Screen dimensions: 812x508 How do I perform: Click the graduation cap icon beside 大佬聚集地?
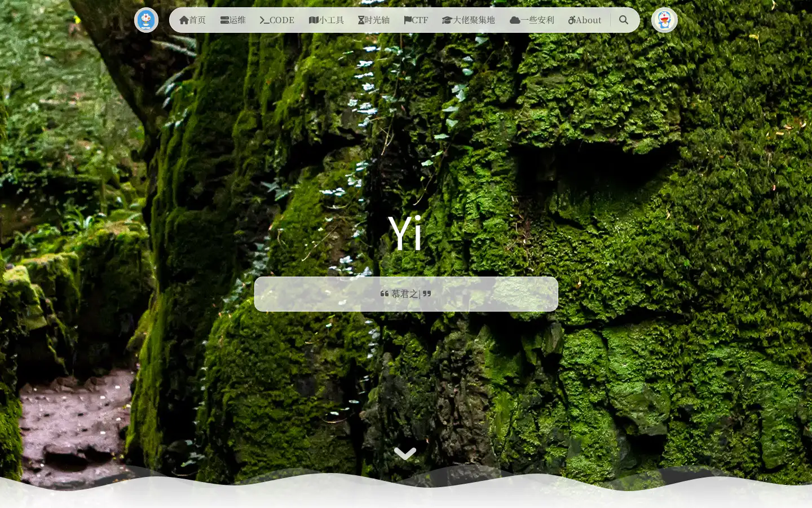(447, 20)
